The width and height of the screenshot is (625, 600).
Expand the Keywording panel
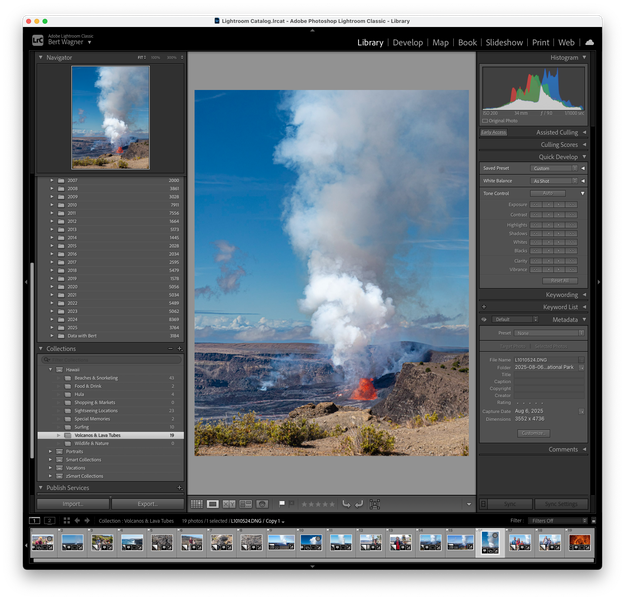pos(584,295)
